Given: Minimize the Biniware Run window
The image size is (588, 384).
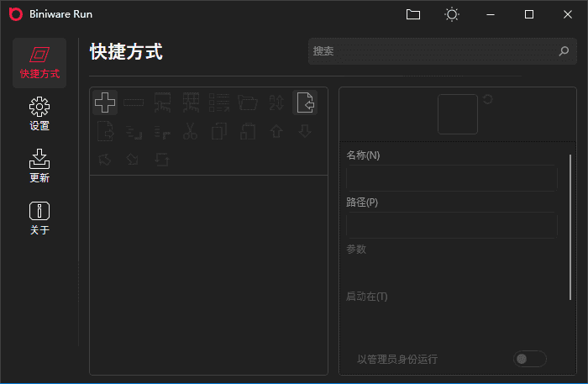Looking at the screenshot, I should [491, 14].
